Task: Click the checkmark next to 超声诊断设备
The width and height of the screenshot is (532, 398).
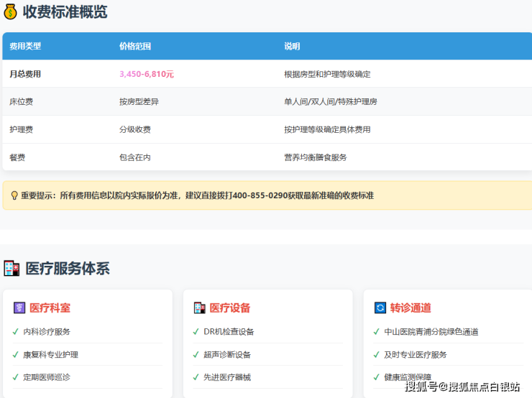Action: coord(196,355)
